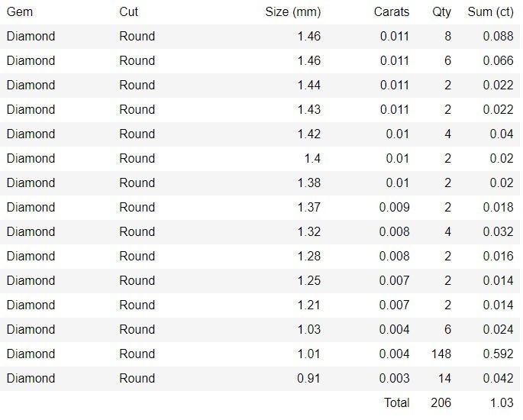The width and height of the screenshot is (523, 420).
Task: Click the size value 1.01
Action: [308, 354]
